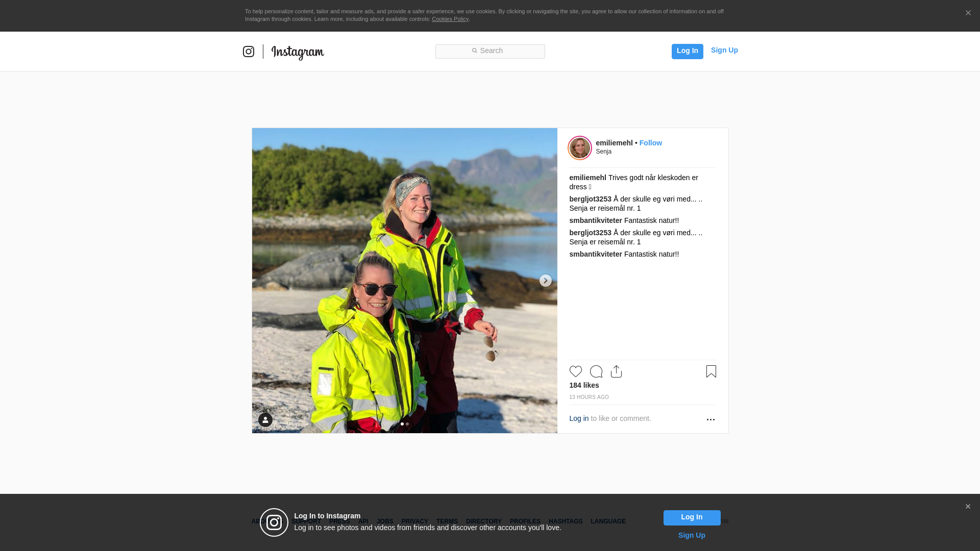The image size is (980, 551).
Task: Click Log In in the bottom banner
Action: (x=692, y=518)
